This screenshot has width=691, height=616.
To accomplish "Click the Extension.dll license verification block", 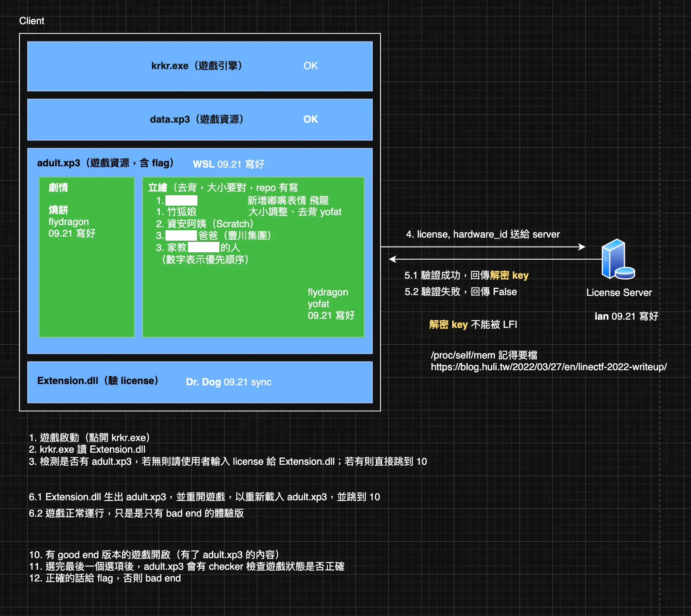I will 200,382.
